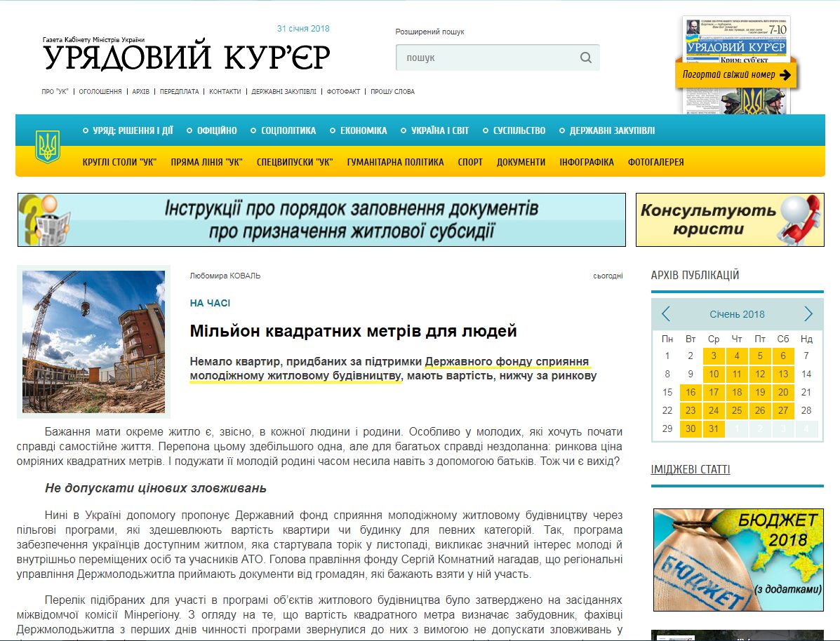Click the НА ЧАСІ rubric label
The height and width of the screenshot is (641, 840).
coord(210,303)
